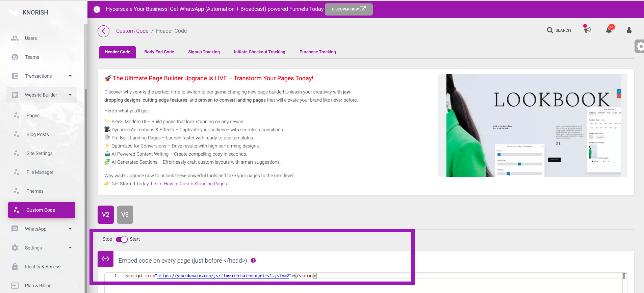Select the V3 version button
Image resolution: width=644 pixels, height=293 pixels.
click(x=125, y=215)
